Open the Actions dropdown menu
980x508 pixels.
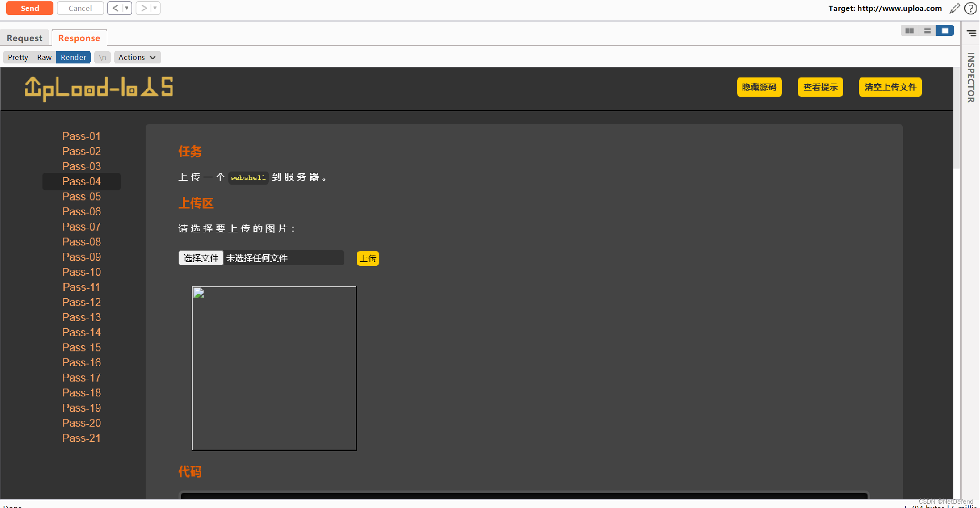(137, 57)
